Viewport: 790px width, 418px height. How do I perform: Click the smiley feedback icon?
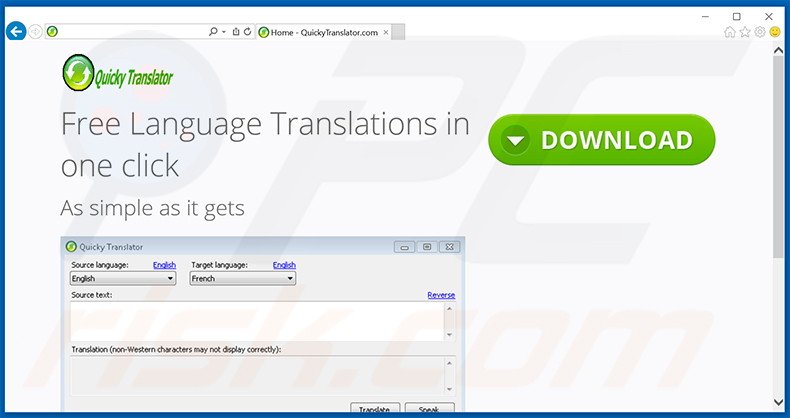pos(775,32)
